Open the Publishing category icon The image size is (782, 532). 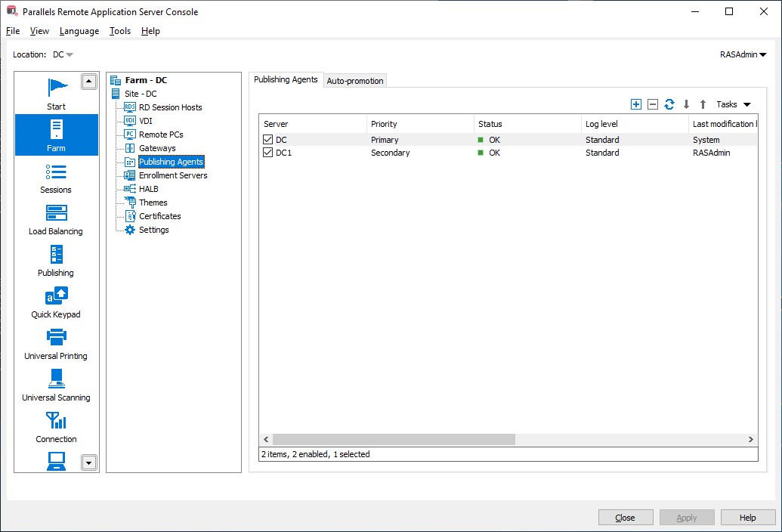point(57,254)
